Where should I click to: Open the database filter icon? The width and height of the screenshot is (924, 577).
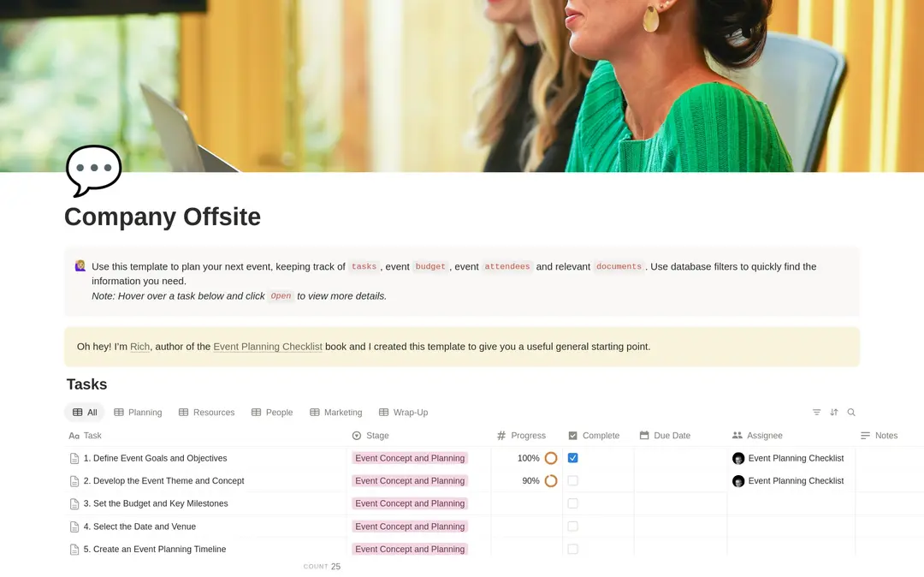(x=816, y=413)
